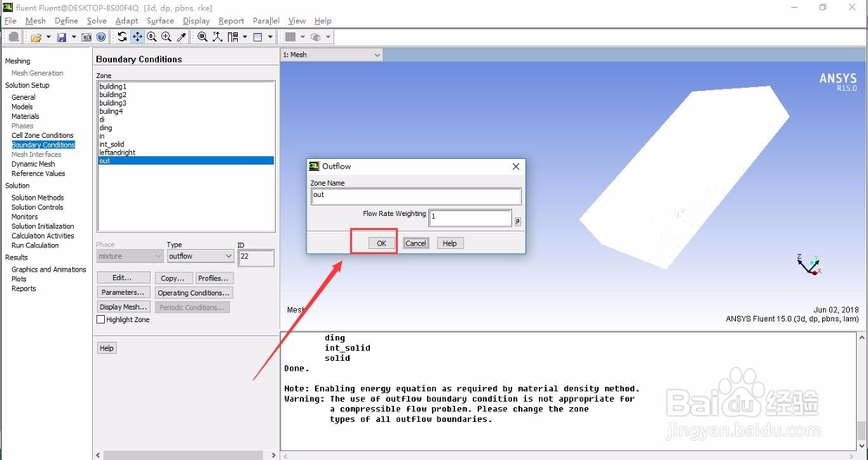Open the Define menu
The height and width of the screenshot is (460, 868).
click(67, 21)
